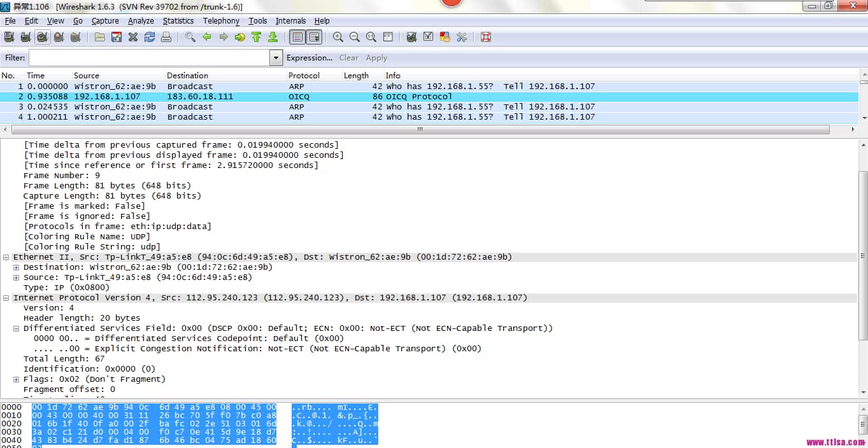Open the Edit menu
Screen dimensions: 868x448
[x=31, y=21]
